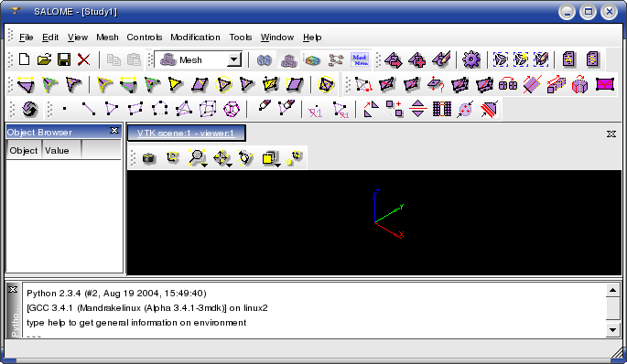Click the update refresh arrows icon
Viewport: 627px width, 364px height.
click(x=29, y=109)
